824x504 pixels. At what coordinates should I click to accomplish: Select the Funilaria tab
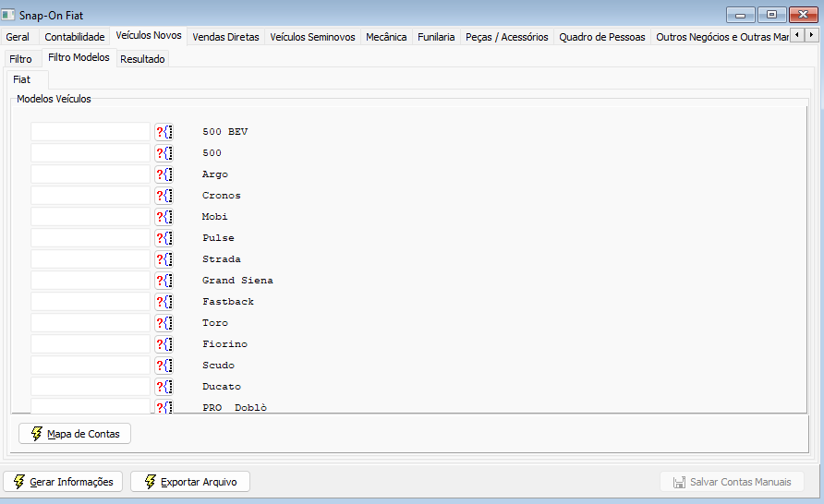[436, 37]
